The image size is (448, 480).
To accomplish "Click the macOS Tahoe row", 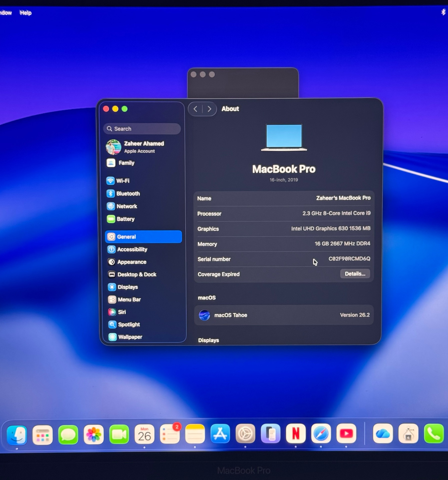I will [284, 315].
